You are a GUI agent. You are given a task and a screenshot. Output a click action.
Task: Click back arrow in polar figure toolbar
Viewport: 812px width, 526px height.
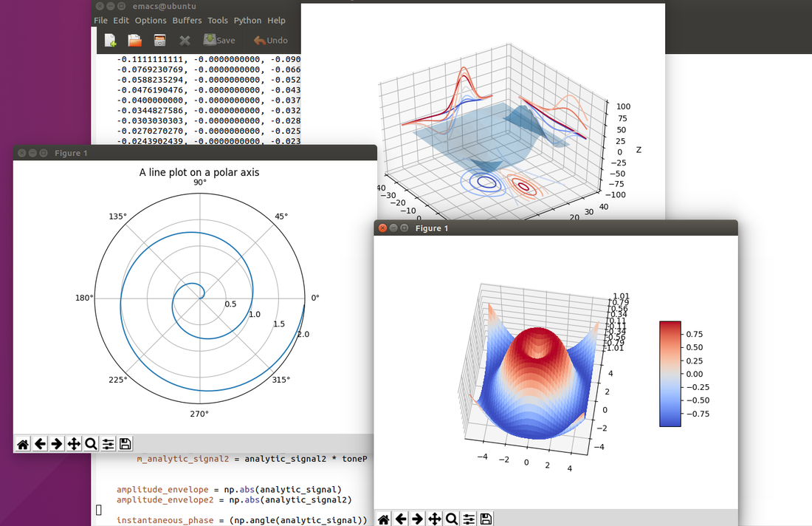tap(40, 444)
